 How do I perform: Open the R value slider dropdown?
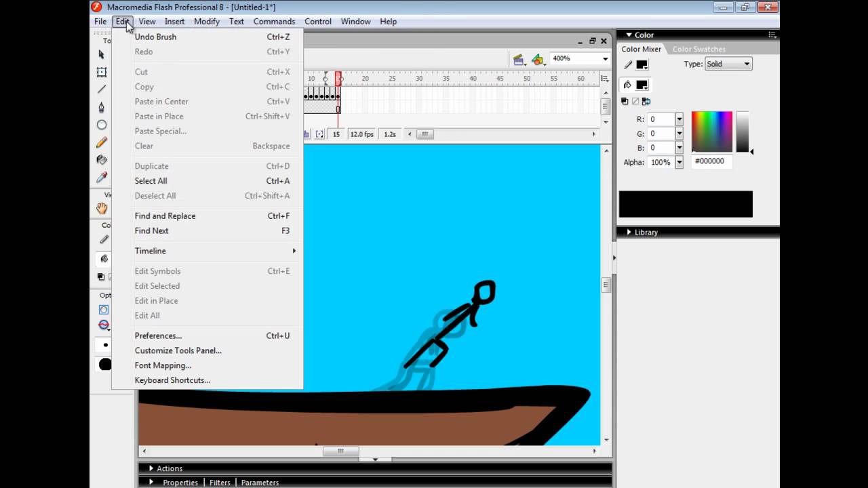click(679, 119)
